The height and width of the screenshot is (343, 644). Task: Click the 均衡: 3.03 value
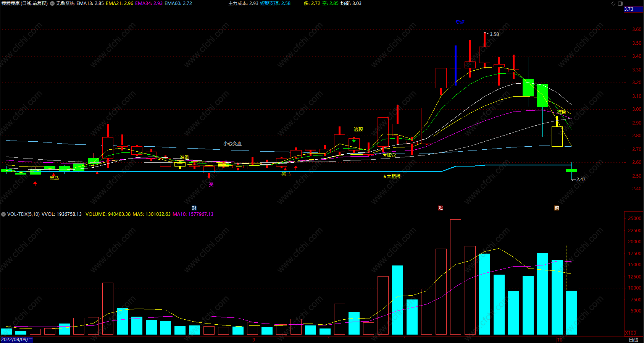coord(351,3)
